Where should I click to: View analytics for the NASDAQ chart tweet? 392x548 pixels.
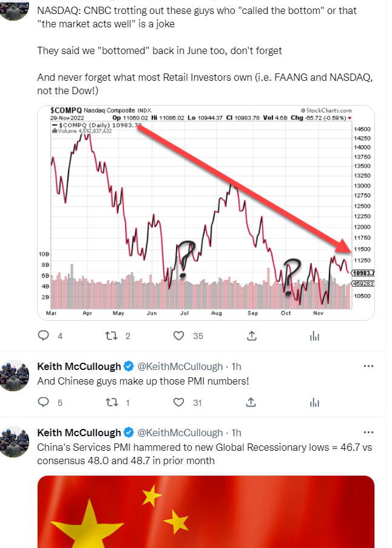tap(314, 335)
